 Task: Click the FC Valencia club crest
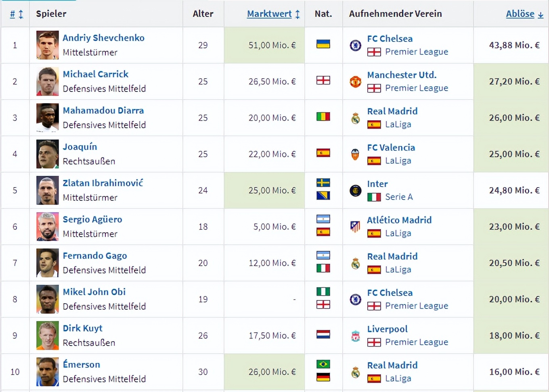click(355, 154)
